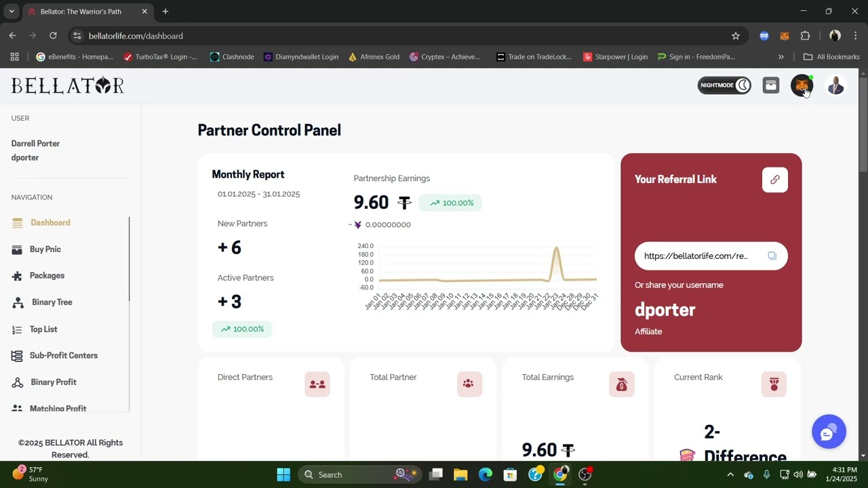
Task: Open All Bookmarks folder
Action: (x=831, y=57)
